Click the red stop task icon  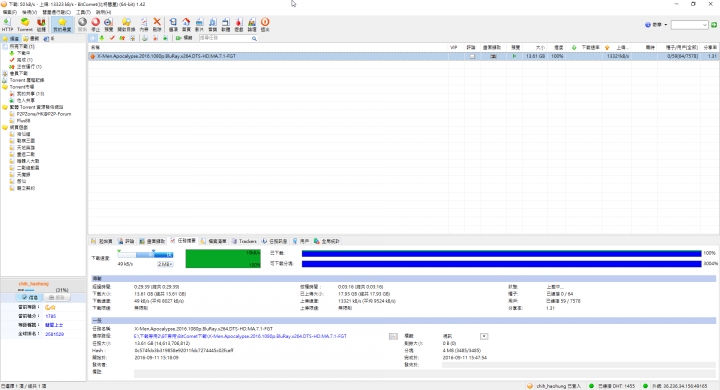tap(96, 24)
